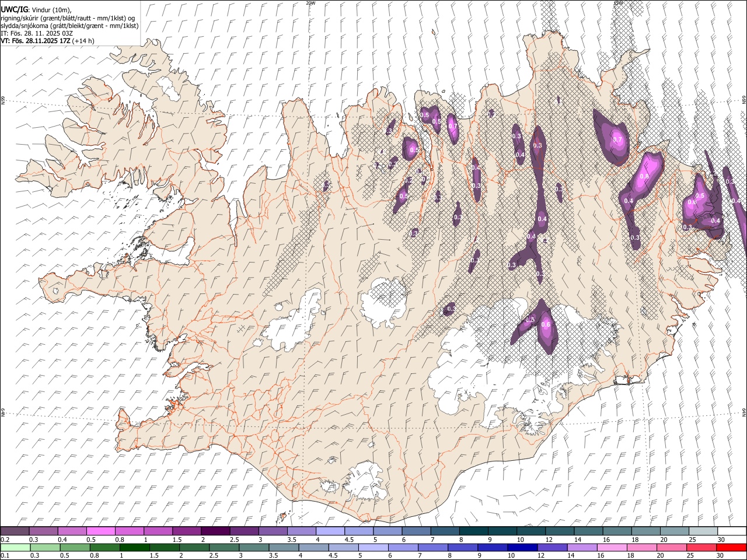Select the snow scale swatch starting at 4
This screenshot has height=560, width=747.
coord(330,531)
